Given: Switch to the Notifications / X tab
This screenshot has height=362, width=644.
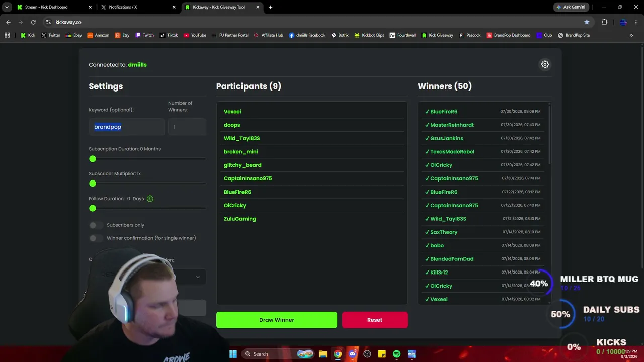Looking at the screenshot, I should [x=138, y=7].
